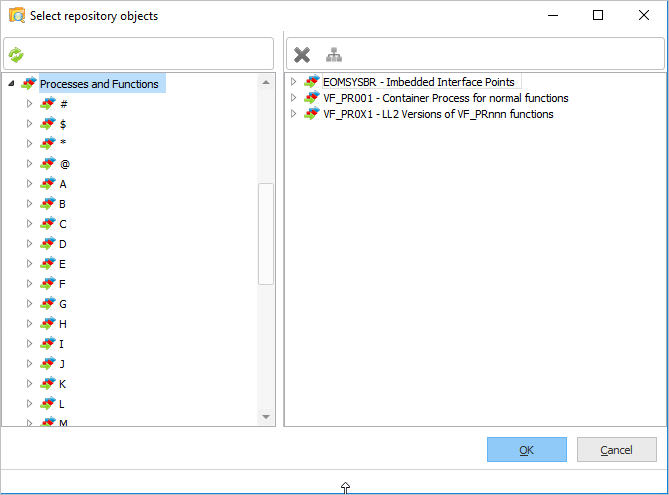
Task: Select the letter H tree item
Action: [x=63, y=324]
